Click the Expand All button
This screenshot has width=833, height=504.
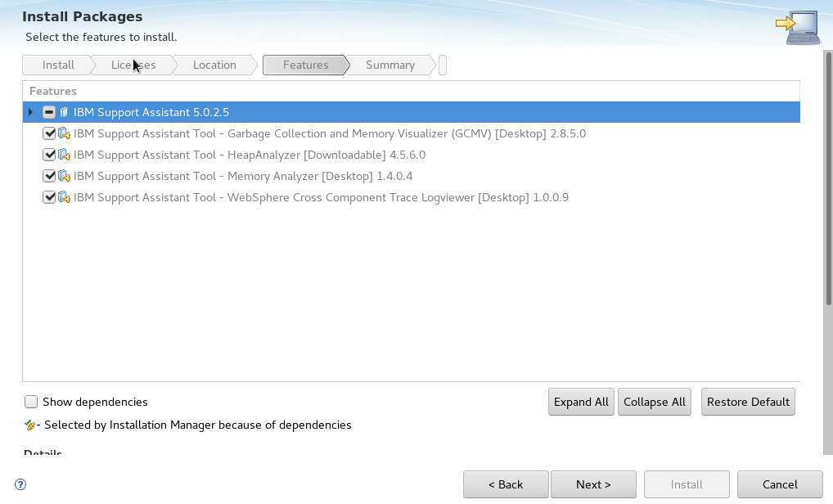pyautogui.click(x=581, y=402)
